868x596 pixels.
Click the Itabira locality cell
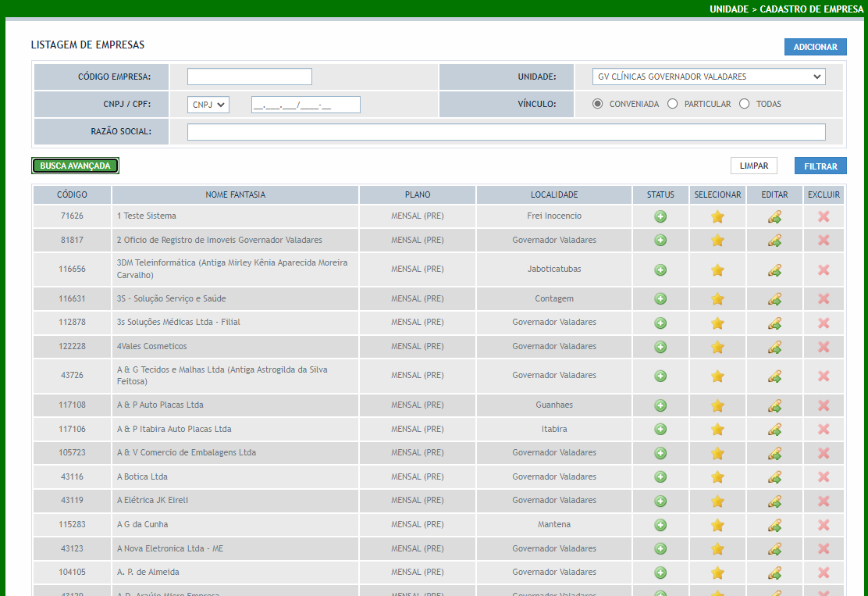coord(554,429)
